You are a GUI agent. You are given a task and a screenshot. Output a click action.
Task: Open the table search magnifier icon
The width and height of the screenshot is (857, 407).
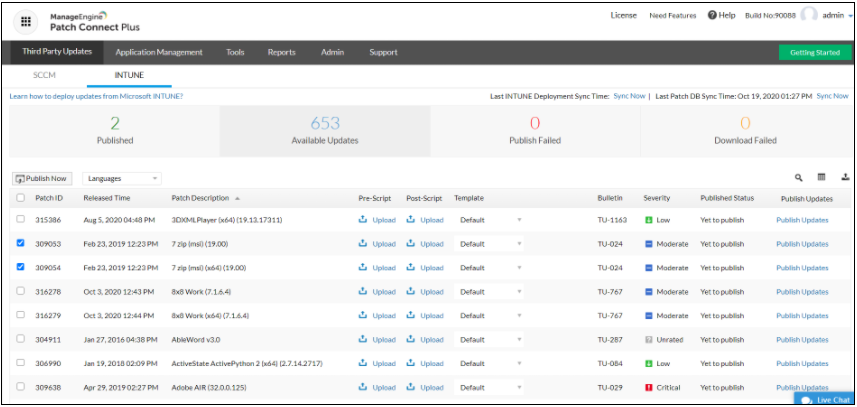(x=799, y=178)
